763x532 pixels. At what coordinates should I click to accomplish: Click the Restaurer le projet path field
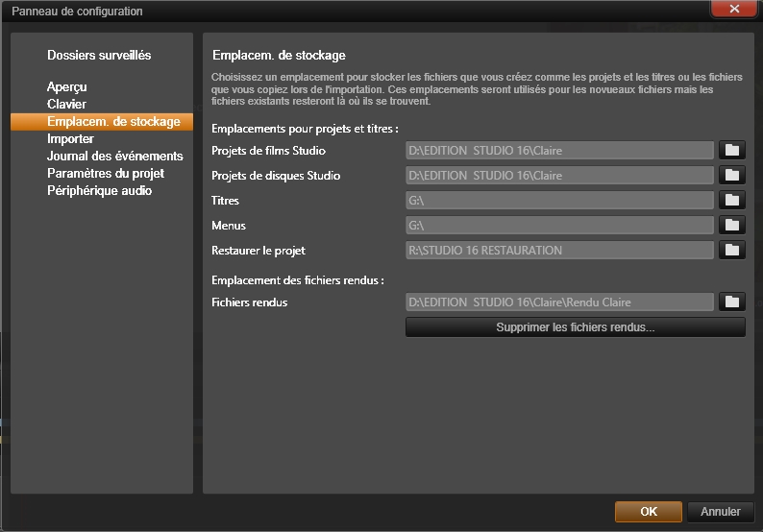click(x=559, y=250)
